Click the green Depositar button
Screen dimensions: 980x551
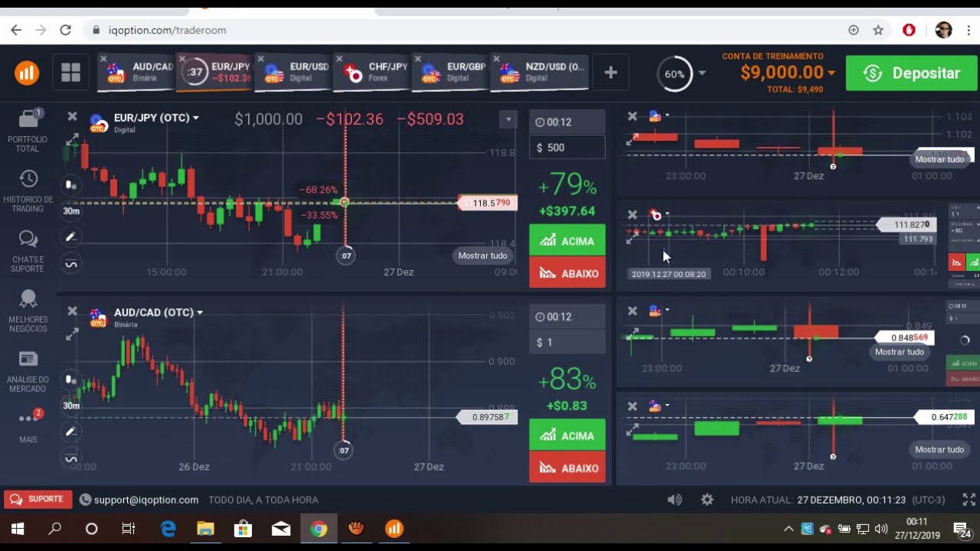pyautogui.click(x=912, y=73)
